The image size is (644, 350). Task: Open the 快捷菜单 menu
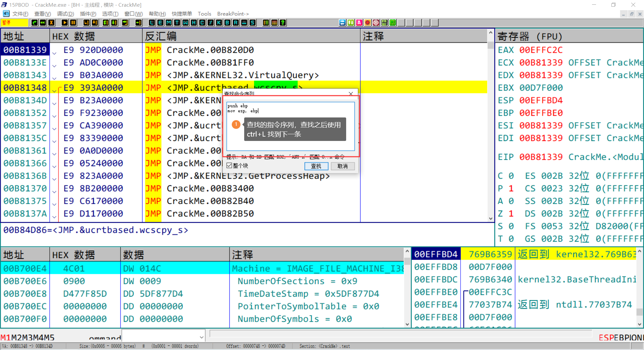[x=182, y=14]
